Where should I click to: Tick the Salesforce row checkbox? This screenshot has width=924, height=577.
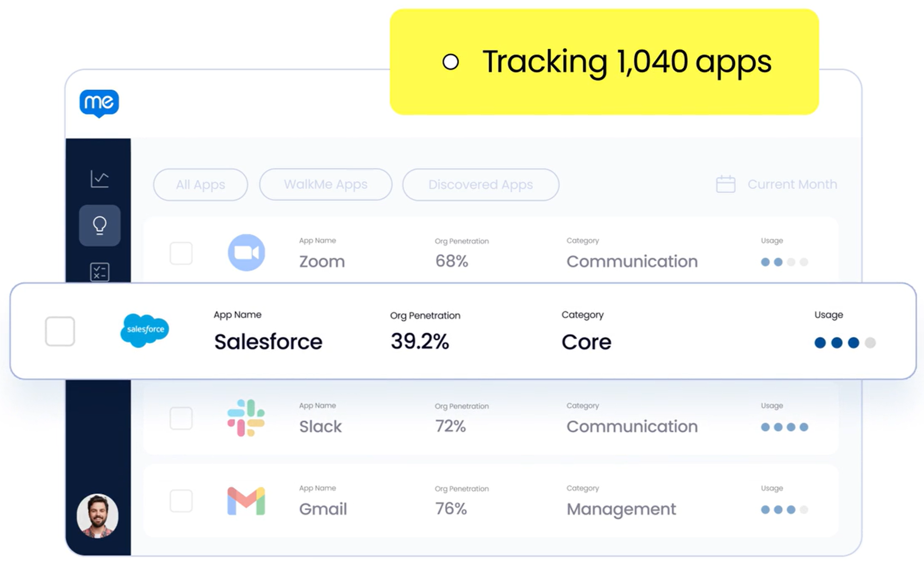pos(60,331)
